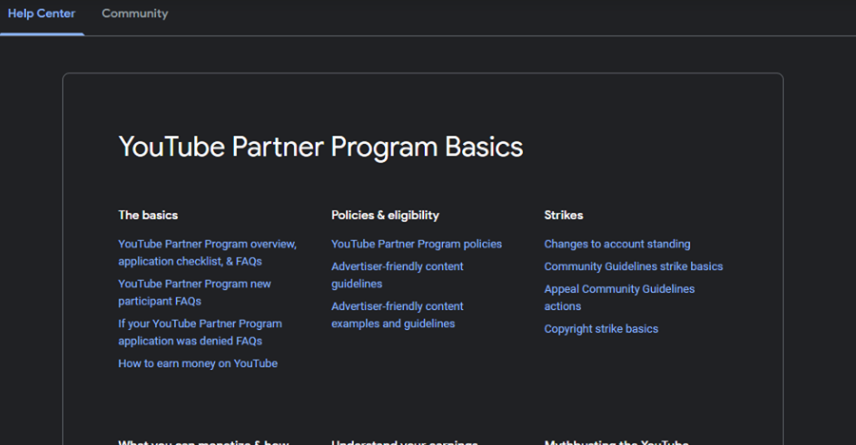The image size is (856, 445).
Task: Open Appeal Community Guidelines actions link
Action: (x=619, y=298)
